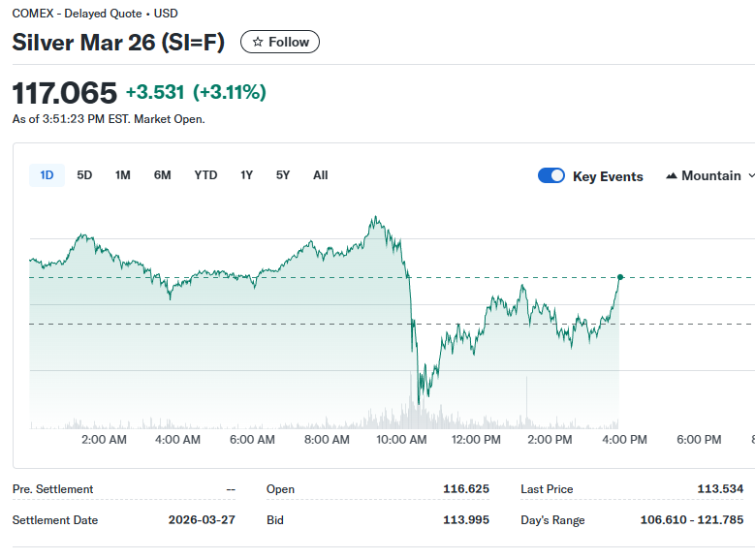The height and width of the screenshot is (560, 755).
Task: Click the Silver Mar 26 (SI=F) heading
Action: [x=118, y=43]
